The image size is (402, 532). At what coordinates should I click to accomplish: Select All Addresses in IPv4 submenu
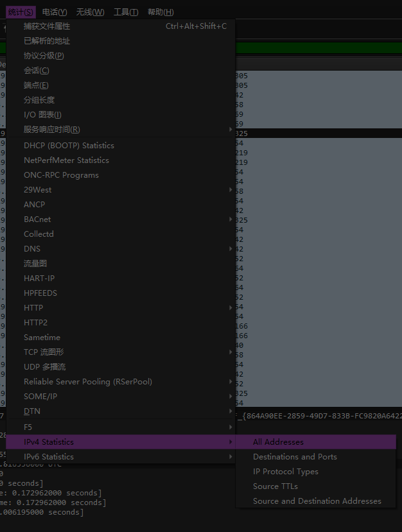coord(278,442)
